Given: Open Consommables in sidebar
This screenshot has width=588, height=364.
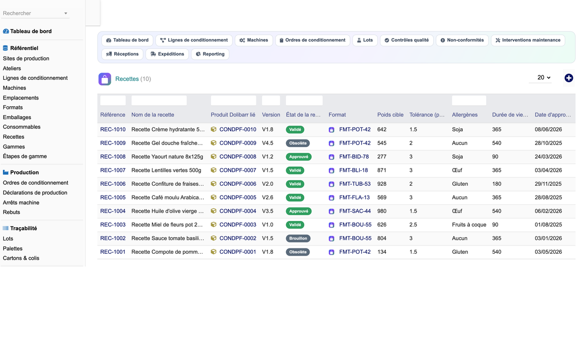Looking at the screenshot, I should point(22,127).
